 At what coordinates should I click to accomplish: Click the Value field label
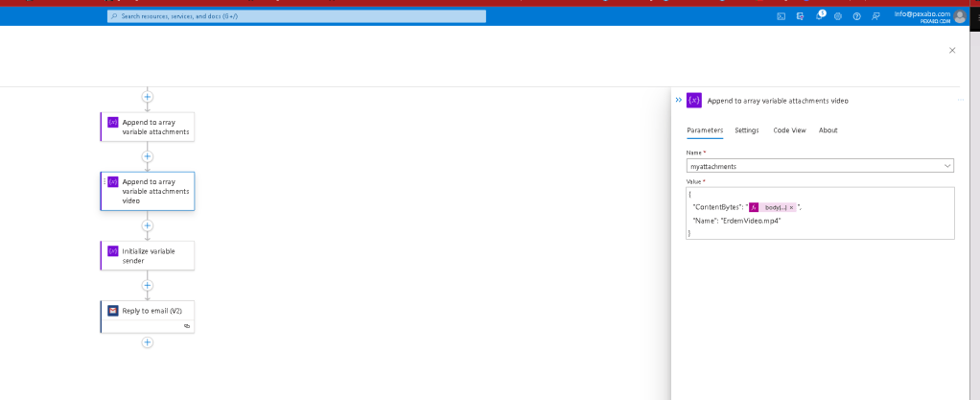click(694, 181)
